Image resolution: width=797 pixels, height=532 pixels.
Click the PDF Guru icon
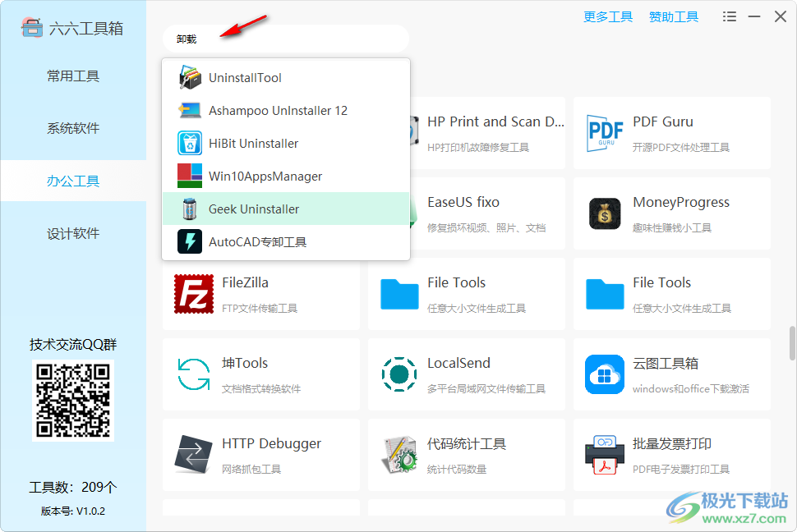pos(605,133)
